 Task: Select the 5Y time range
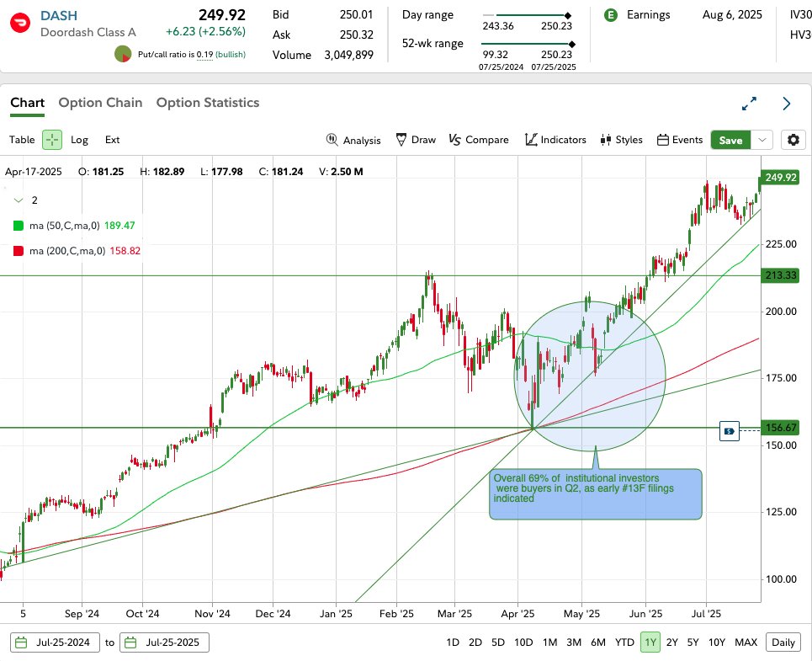[693, 642]
